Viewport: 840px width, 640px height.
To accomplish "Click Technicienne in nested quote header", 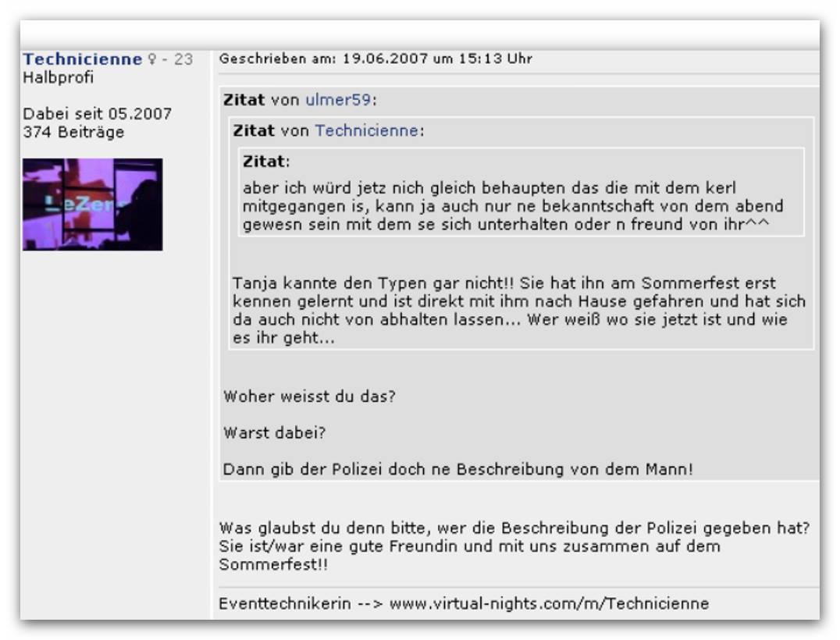I will (x=366, y=130).
